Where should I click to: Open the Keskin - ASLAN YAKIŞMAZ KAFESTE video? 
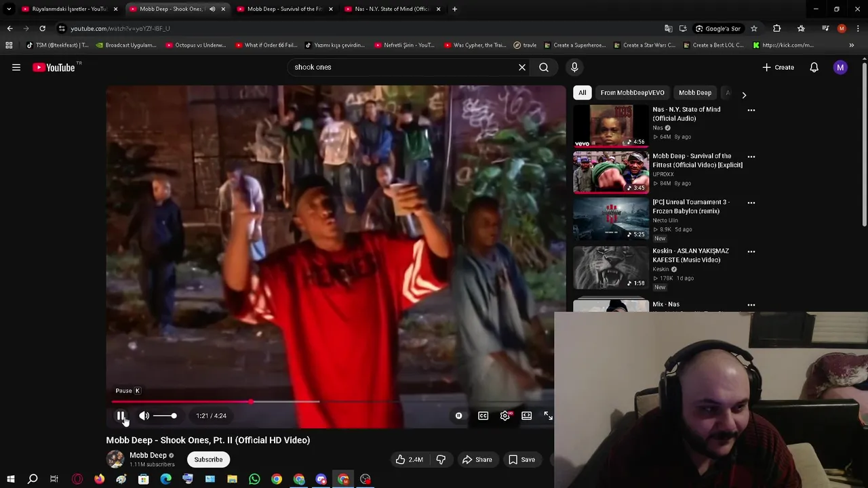click(611, 268)
